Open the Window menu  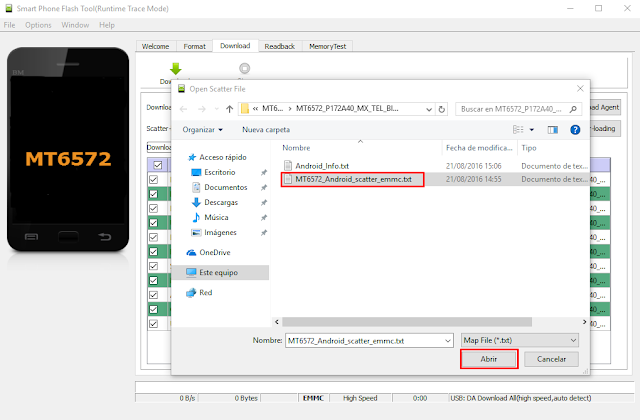tap(76, 25)
